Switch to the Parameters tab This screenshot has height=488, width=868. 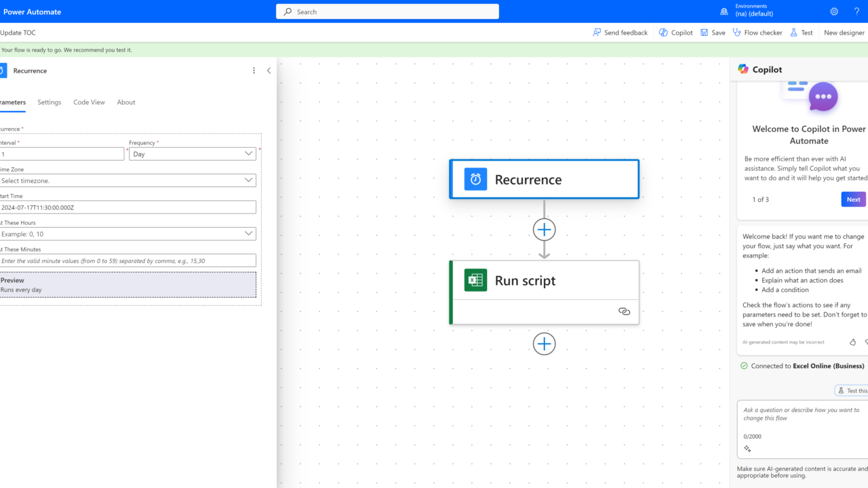coord(12,102)
